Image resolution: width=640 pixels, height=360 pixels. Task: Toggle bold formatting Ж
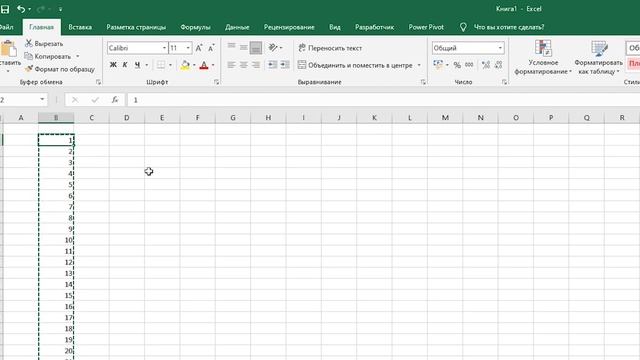pyautogui.click(x=113, y=65)
